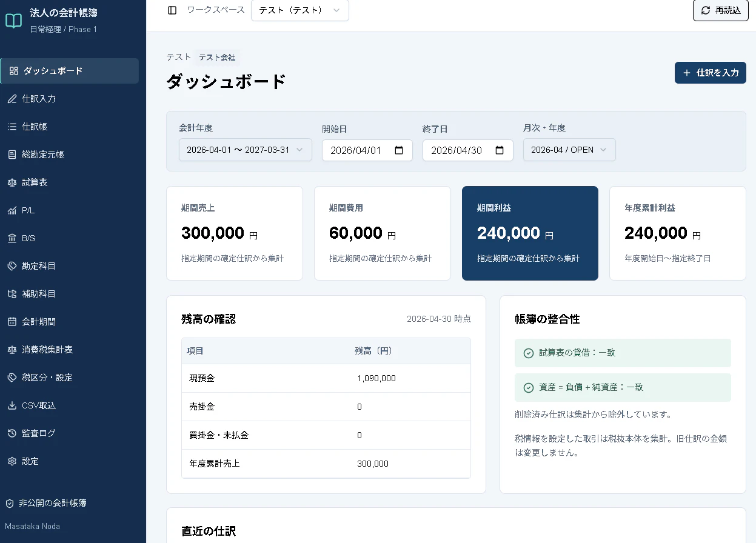The height and width of the screenshot is (543, 756).
Task: Click the download icon for CSV取込
Action: [12, 405]
